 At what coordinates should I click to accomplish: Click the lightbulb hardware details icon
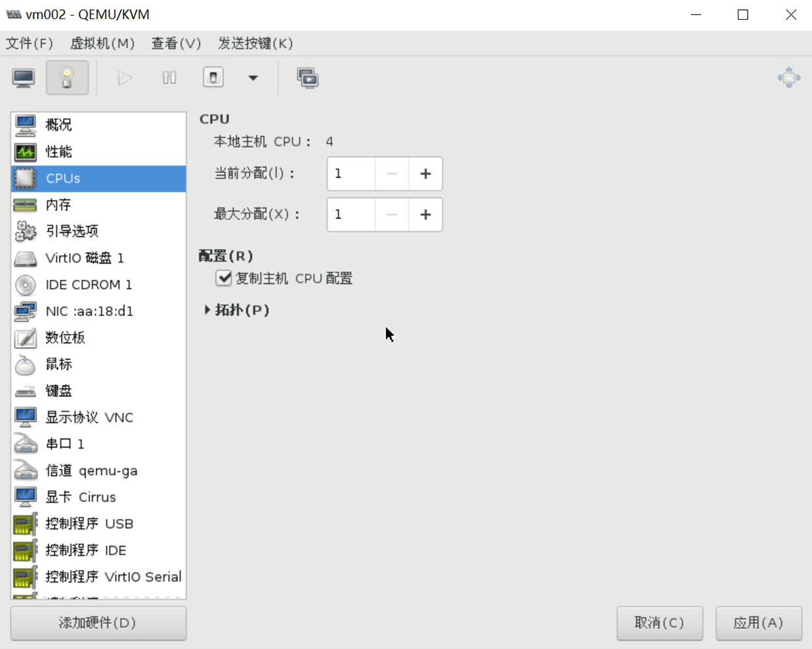coord(67,78)
